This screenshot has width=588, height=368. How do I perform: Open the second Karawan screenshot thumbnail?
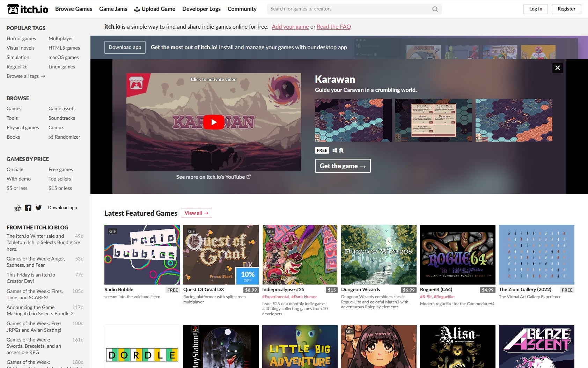click(x=434, y=120)
